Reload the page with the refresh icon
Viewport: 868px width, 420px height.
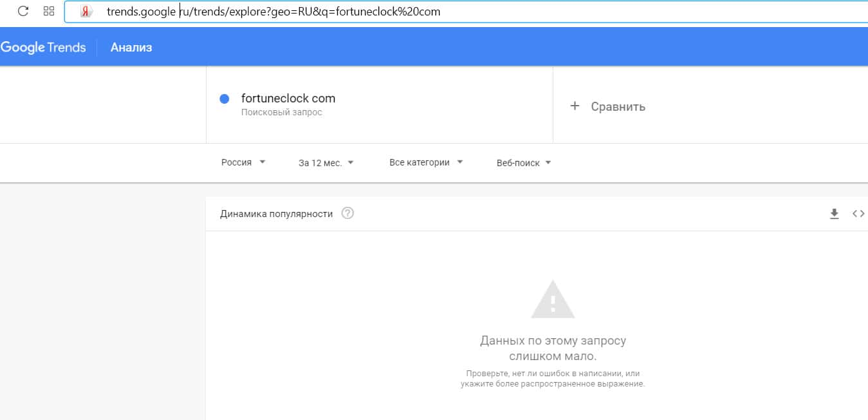click(23, 11)
